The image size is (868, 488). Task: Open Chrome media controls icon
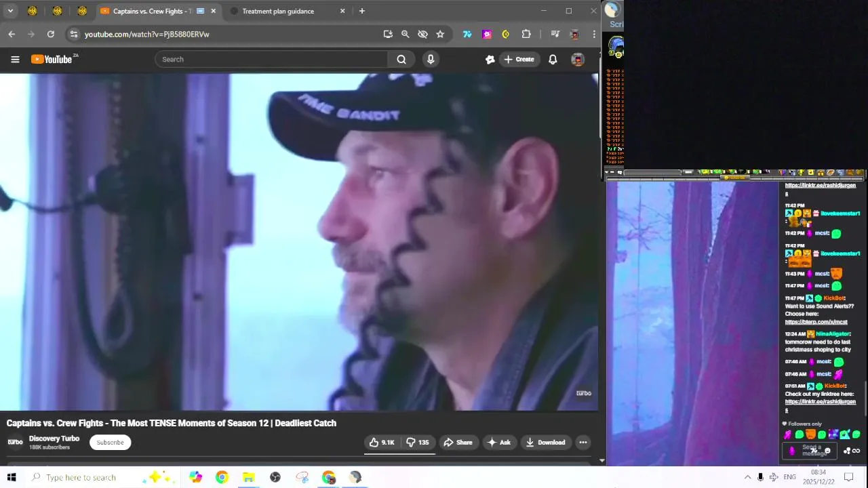pyautogui.click(x=555, y=34)
